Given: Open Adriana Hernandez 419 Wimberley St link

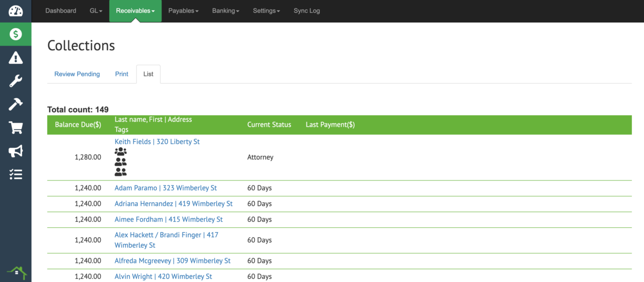Looking at the screenshot, I should pyautogui.click(x=174, y=204).
